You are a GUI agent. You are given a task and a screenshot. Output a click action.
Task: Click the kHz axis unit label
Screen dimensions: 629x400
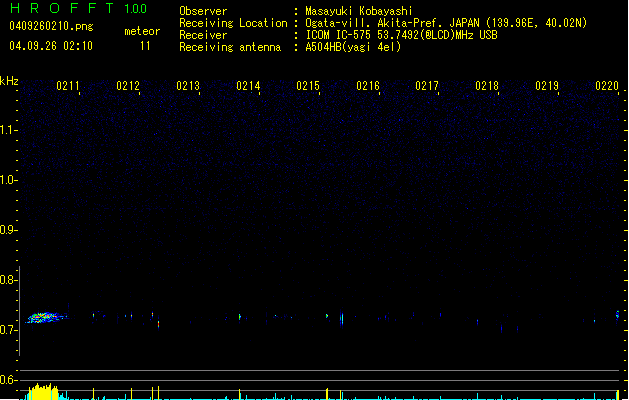pos(9,81)
